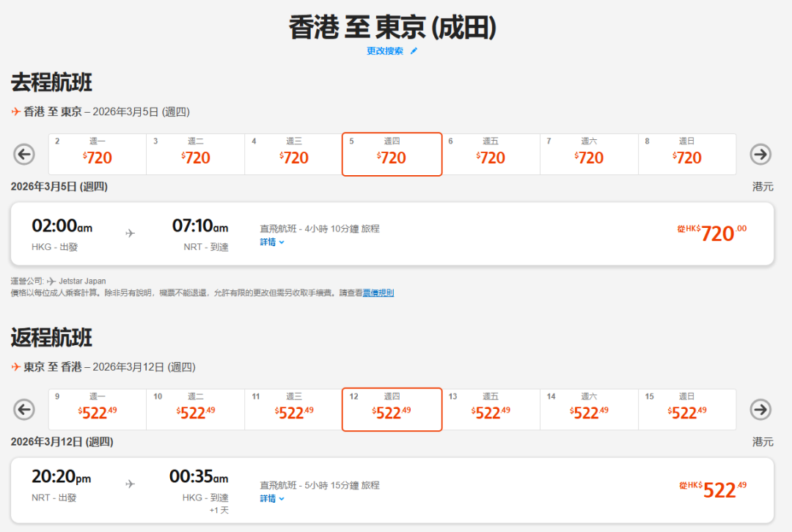
Task: Select outbound date 3 週二 $720
Action: coord(196,155)
